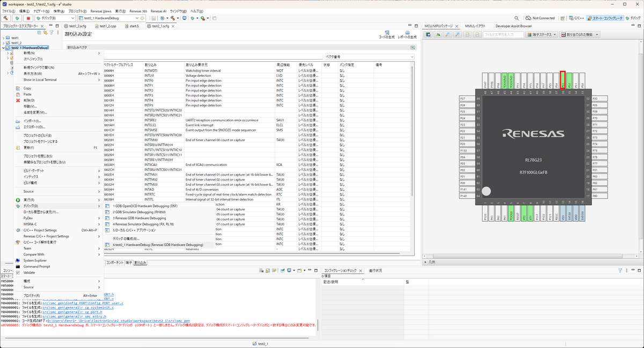This screenshot has width=644, height=348.
Task: Click the Open Perspective icon
Action: point(562,18)
